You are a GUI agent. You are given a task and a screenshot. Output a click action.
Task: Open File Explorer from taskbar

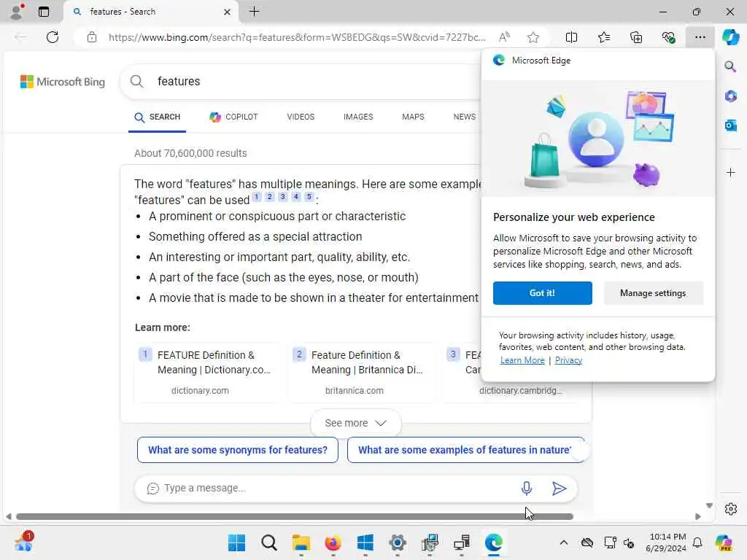(301, 542)
